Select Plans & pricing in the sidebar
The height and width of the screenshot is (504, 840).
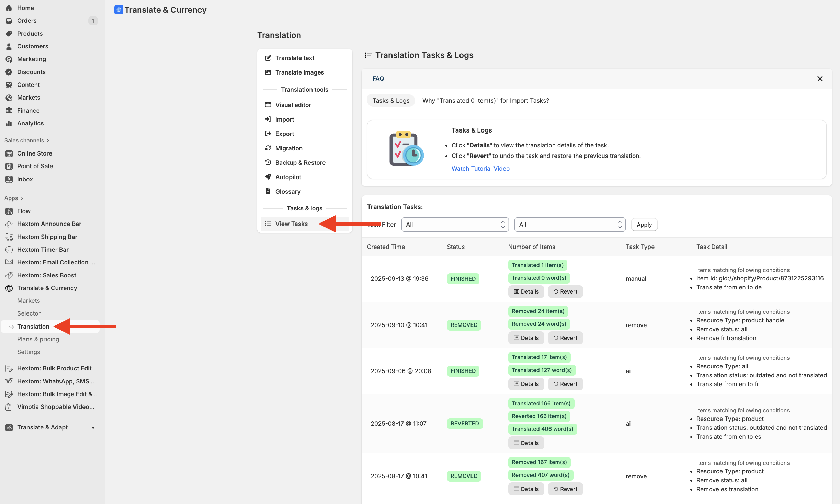tap(38, 339)
